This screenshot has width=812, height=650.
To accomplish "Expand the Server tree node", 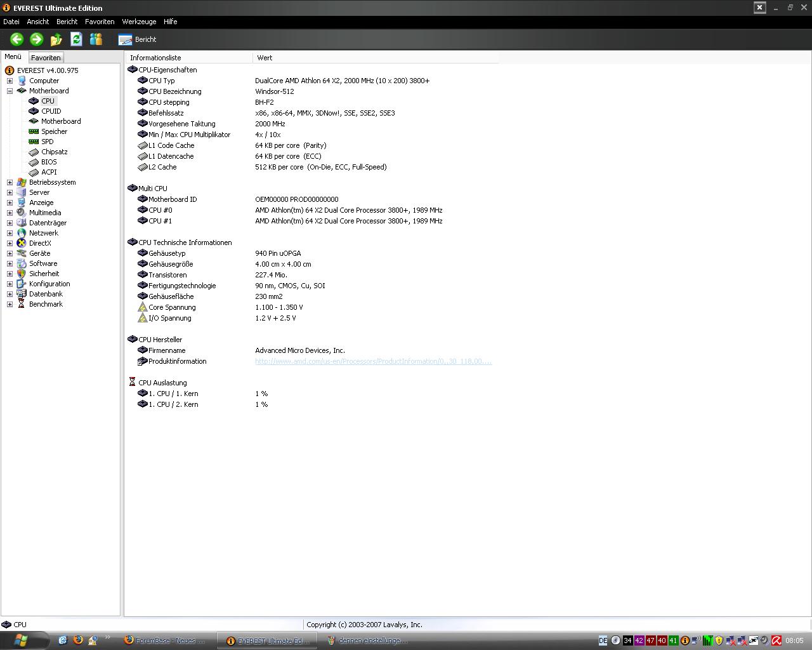I will point(10,192).
